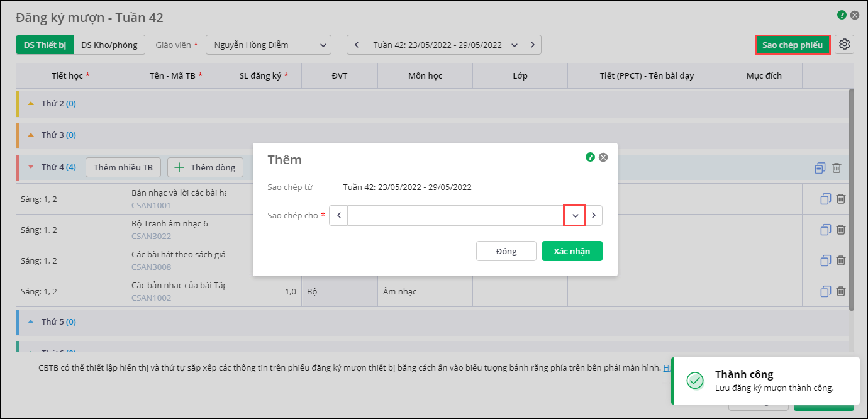This screenshot has width=868, height=419.
Task: Collapse the Thứ 4 (4) section
Action: click(31, 167)
